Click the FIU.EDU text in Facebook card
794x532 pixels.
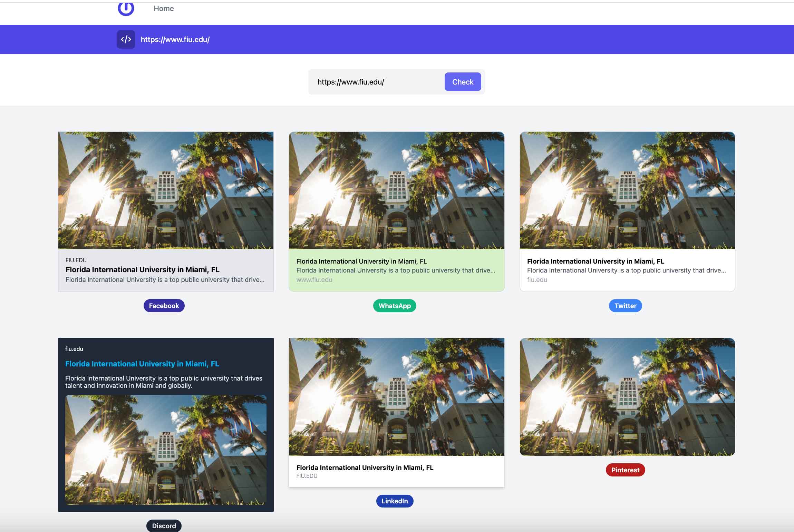(x=76, y=260)
